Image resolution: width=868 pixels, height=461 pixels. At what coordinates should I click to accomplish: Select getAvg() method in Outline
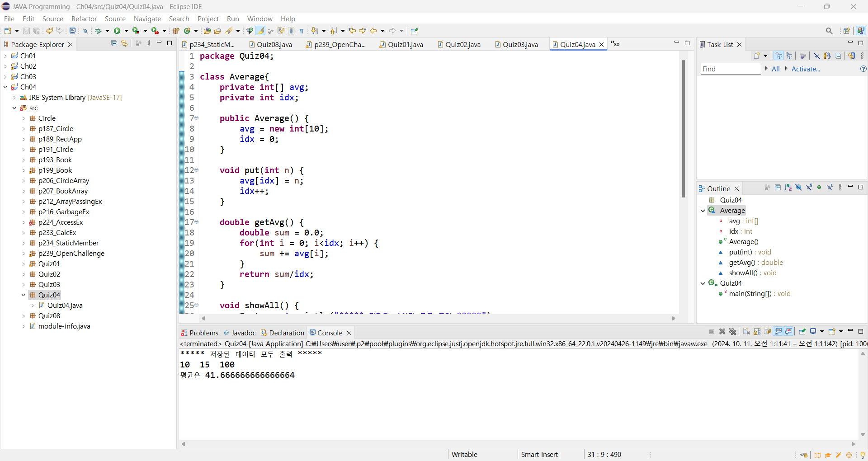click(750, 263)
